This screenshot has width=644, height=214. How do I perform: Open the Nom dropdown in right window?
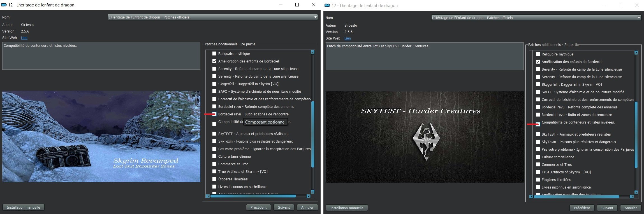pyautogui.click(x=536, y=18)
